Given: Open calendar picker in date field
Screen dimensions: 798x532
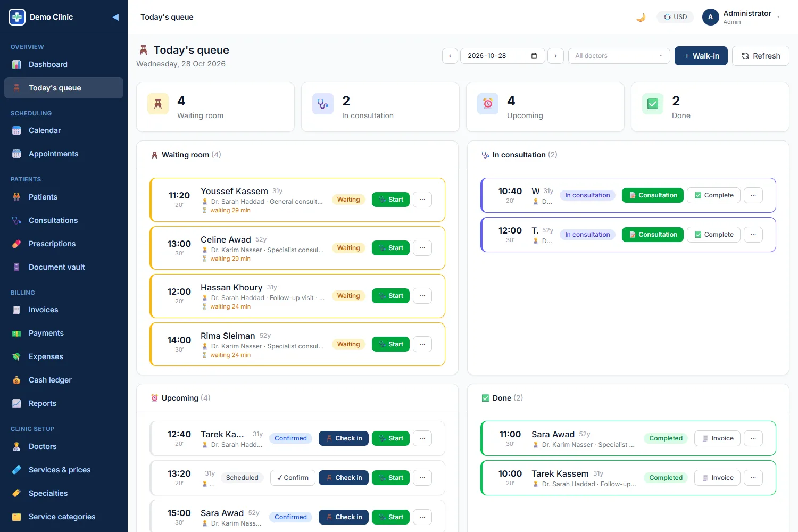Looking at the screenshot, I should [x=534, y=56].
